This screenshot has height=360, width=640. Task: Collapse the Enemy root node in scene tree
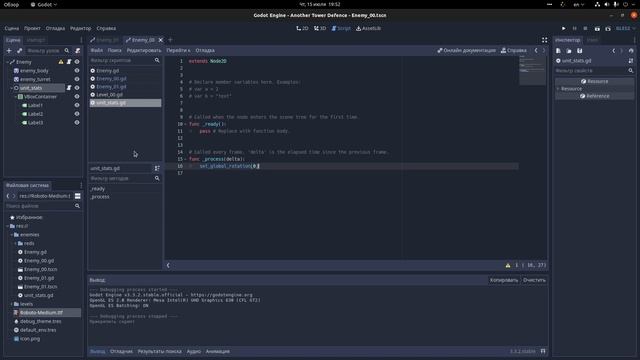pyautogui.click(x=7, y=62)
